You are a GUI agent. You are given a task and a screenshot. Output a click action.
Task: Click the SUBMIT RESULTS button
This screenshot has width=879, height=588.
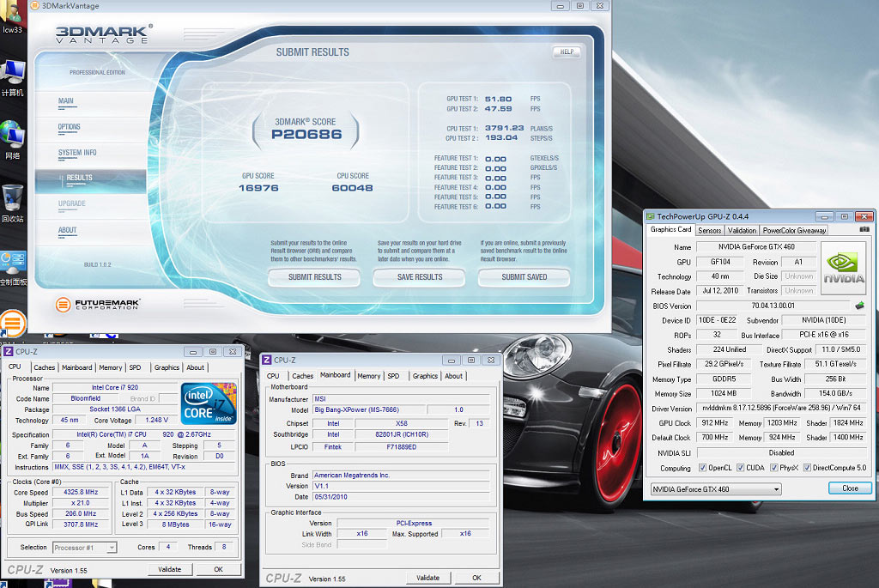(314, 277)
